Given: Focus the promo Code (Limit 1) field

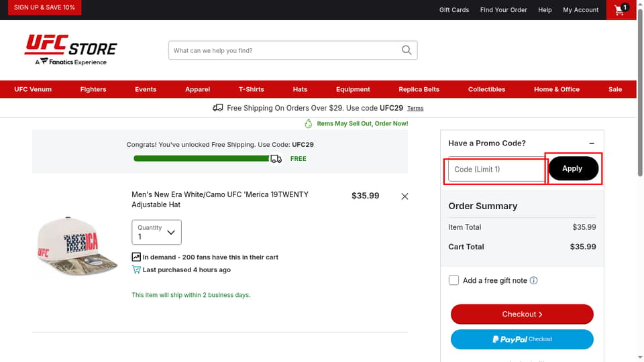Looking at the screenshot, I should click(496, 169).
